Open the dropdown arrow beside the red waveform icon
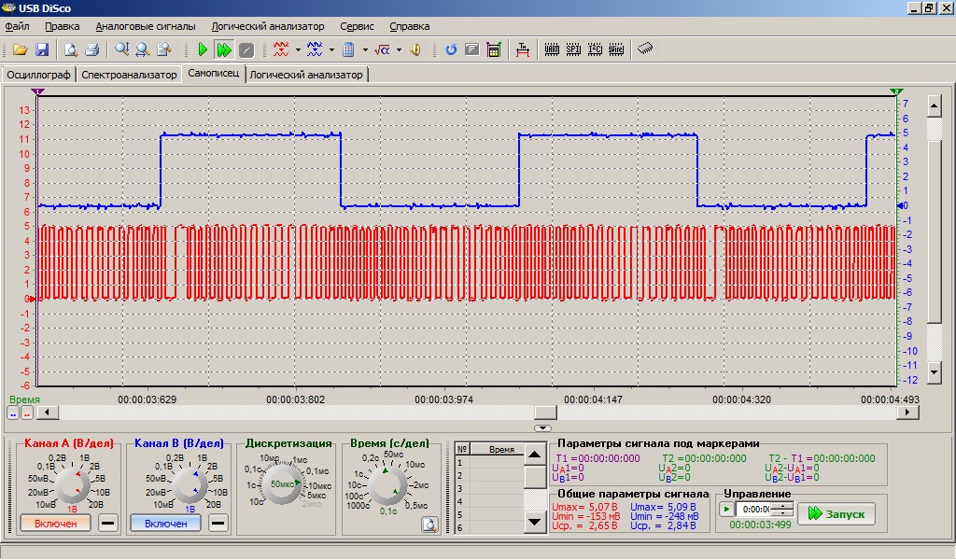 [298, 50]
